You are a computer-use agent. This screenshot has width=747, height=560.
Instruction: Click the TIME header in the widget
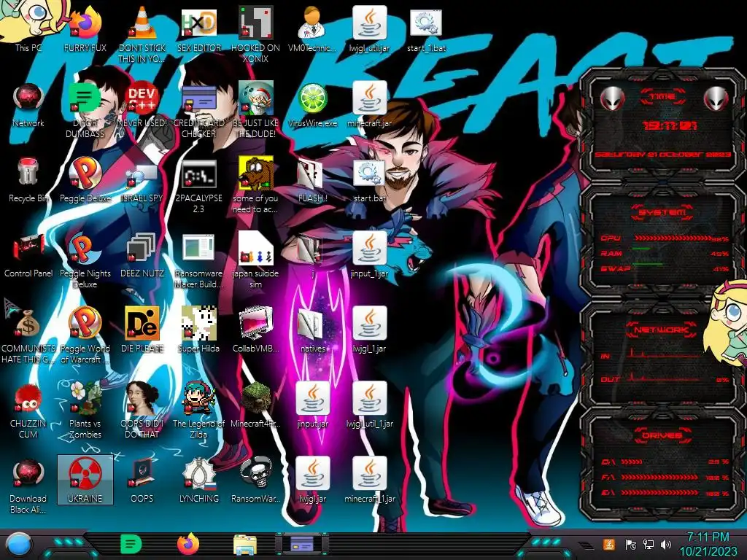point(662,97)
